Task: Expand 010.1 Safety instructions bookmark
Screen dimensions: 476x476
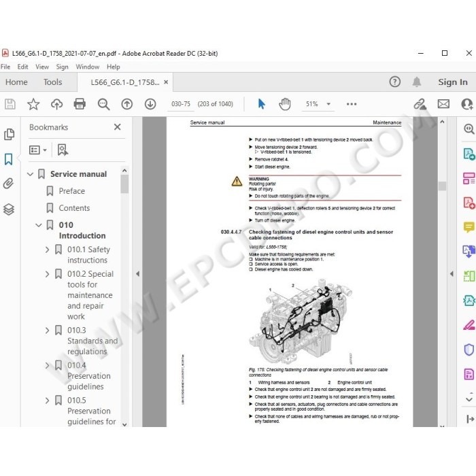Action: (x=47, y=250)
